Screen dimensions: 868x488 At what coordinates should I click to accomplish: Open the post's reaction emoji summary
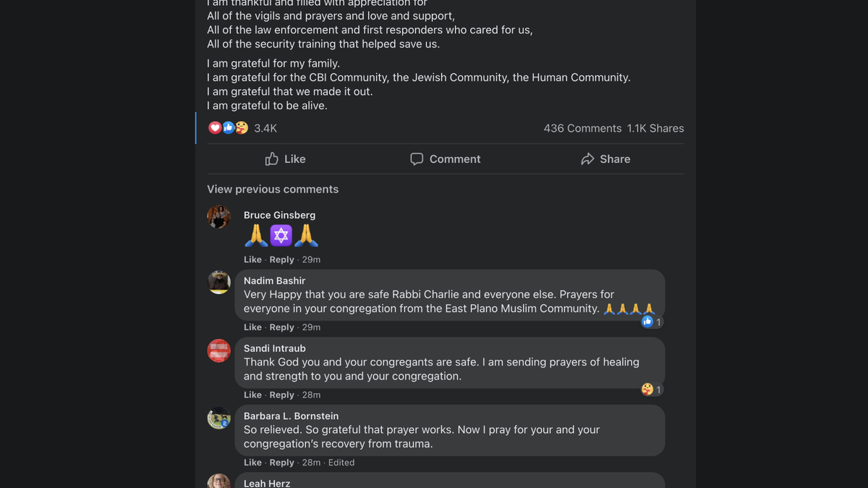click(x=228, y=128)
